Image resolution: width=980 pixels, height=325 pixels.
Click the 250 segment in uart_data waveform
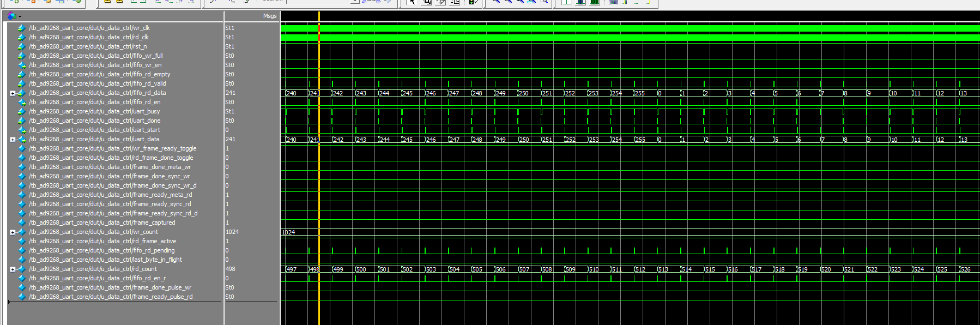pyautogui.click(x=528, y=140)
